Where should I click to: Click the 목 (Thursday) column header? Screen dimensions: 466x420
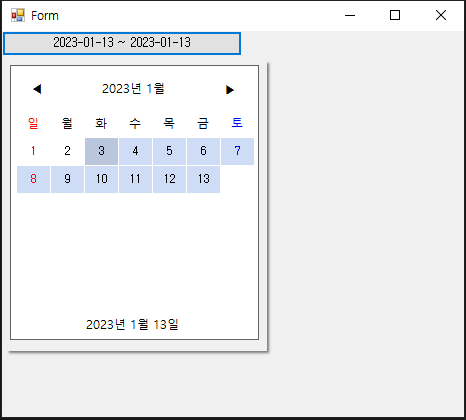point(169,123)
